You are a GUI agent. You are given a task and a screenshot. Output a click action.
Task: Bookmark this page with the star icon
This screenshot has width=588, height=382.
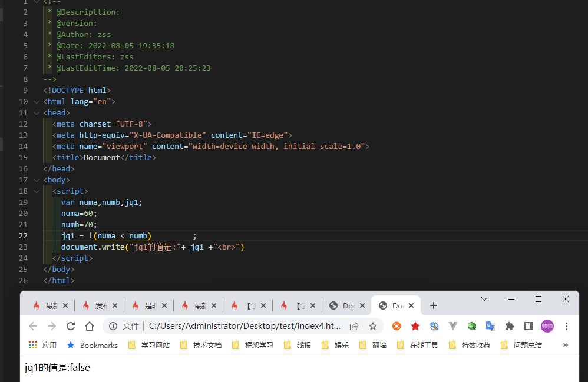(x=373, y=326)
